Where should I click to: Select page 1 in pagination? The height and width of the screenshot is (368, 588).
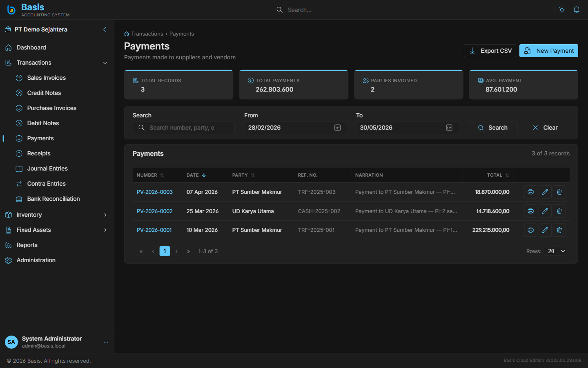[x=165, y=251]
